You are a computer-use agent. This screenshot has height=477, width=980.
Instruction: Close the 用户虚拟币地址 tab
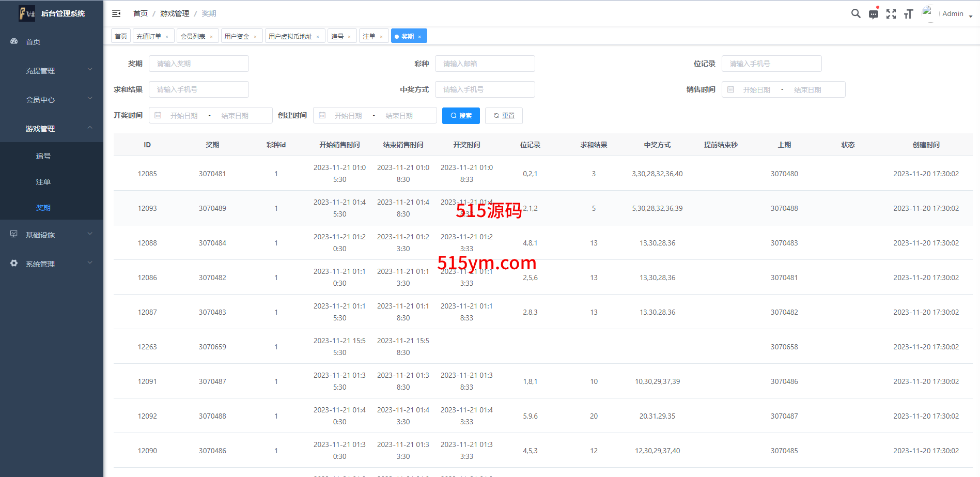click(x=318, y=37)
